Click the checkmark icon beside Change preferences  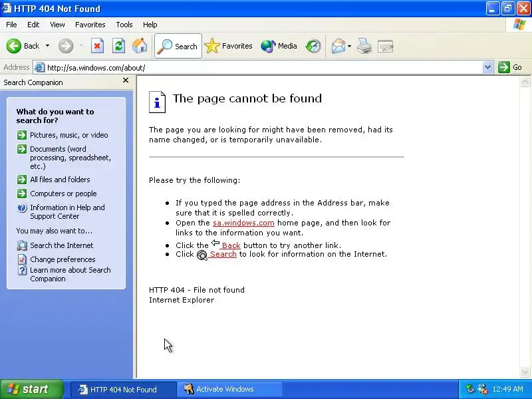point(22,259)
